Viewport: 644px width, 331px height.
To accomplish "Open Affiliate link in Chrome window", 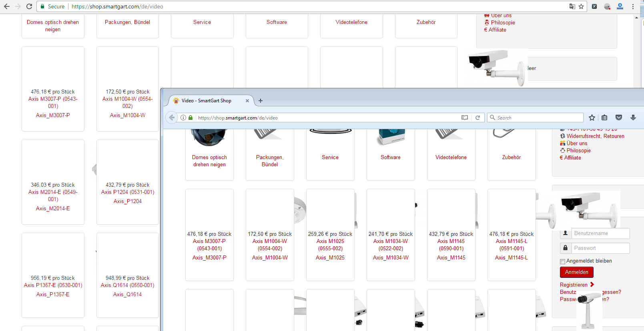I will 497,30.
